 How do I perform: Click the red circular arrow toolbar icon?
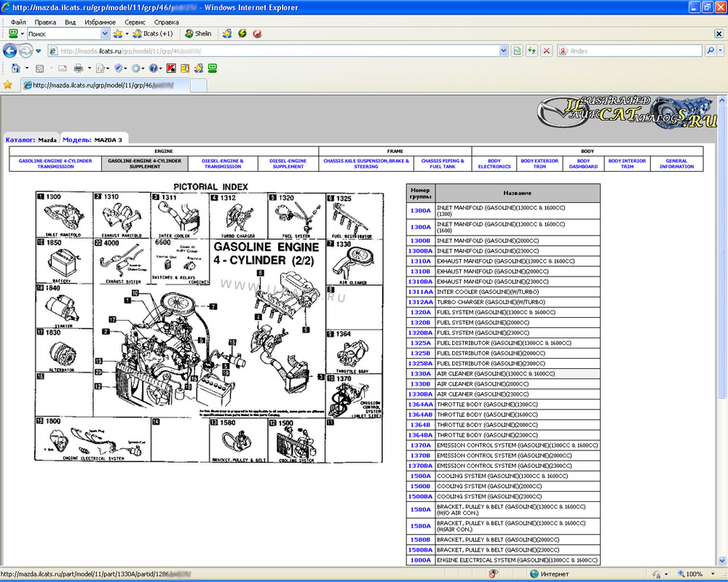tap(257, 33)
